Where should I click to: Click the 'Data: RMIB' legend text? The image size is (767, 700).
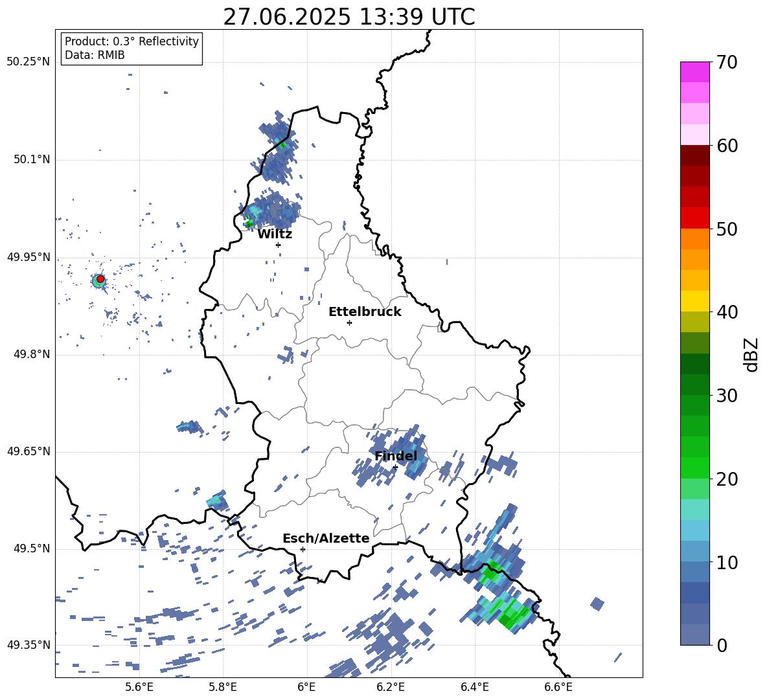point(95,55)
